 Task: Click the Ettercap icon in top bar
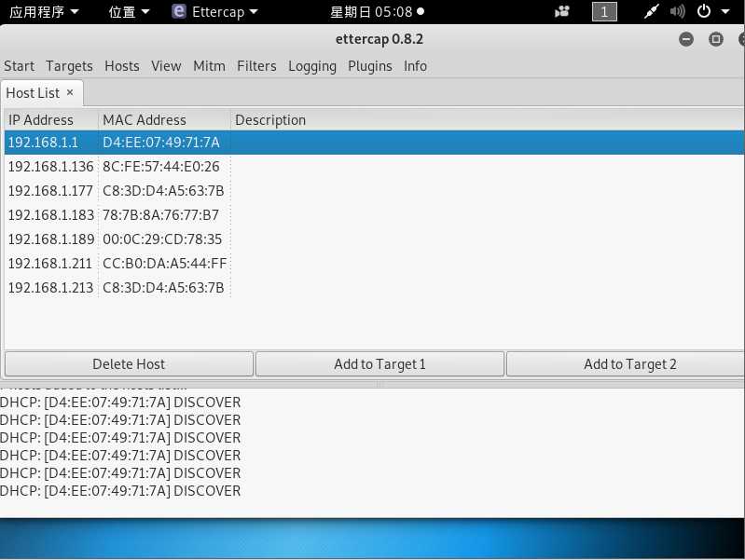pyautogui.click(x=179, y=11)
